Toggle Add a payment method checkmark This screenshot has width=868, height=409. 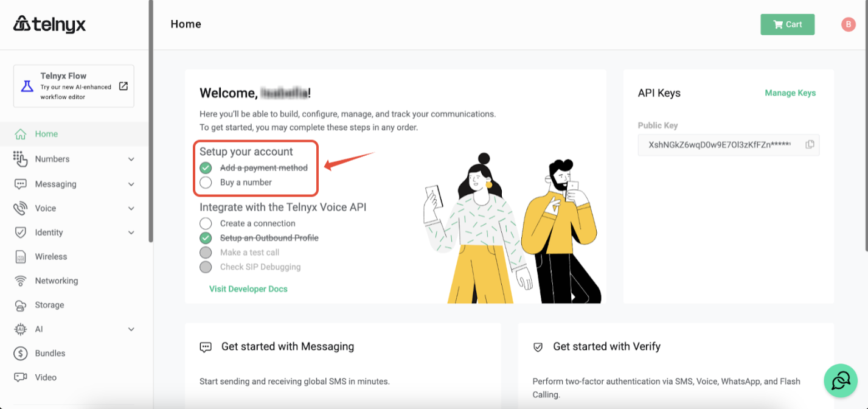(206, 168)
